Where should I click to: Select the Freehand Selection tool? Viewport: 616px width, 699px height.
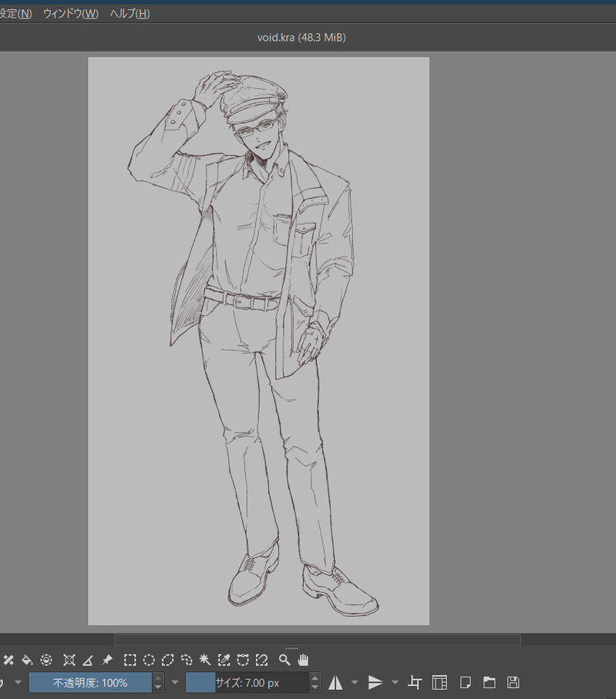(x=187, y=660)
